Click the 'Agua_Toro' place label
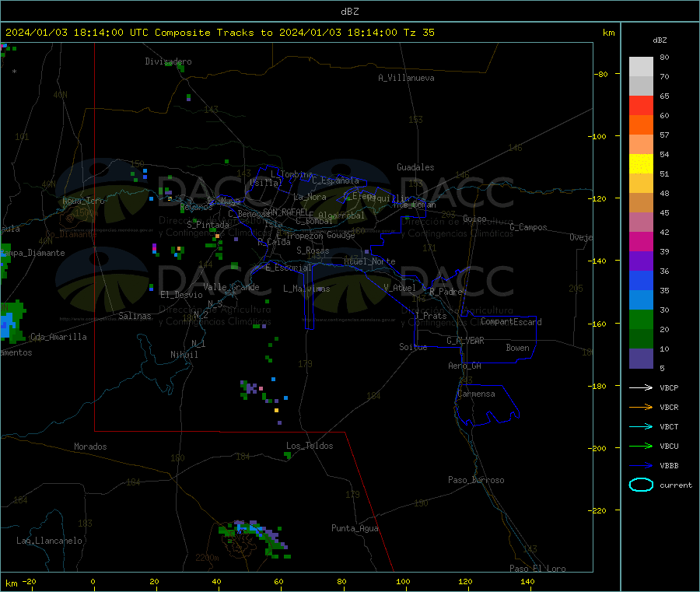The width and height of the screenshot is (700, 592). 83,201
